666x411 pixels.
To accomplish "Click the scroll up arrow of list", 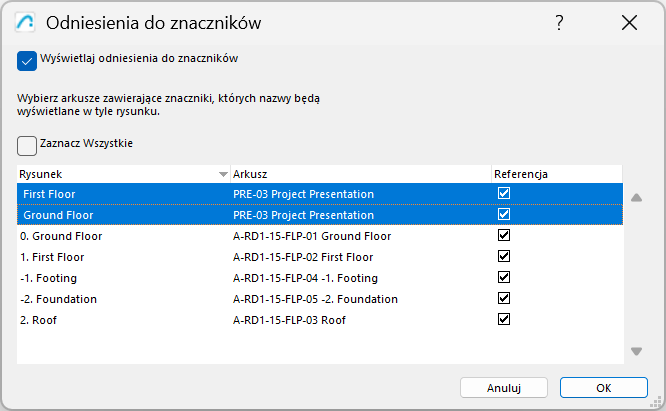I will [x=636, y=198].
